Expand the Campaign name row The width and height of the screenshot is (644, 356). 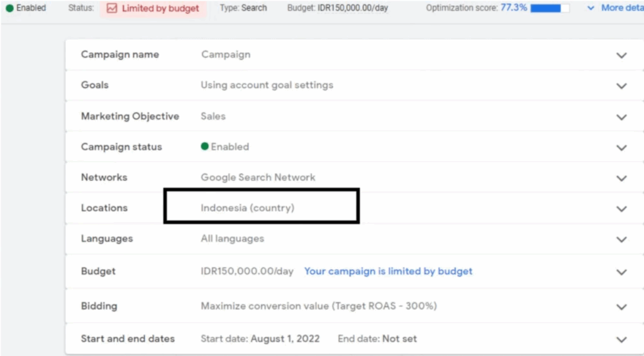pos(621,55)
